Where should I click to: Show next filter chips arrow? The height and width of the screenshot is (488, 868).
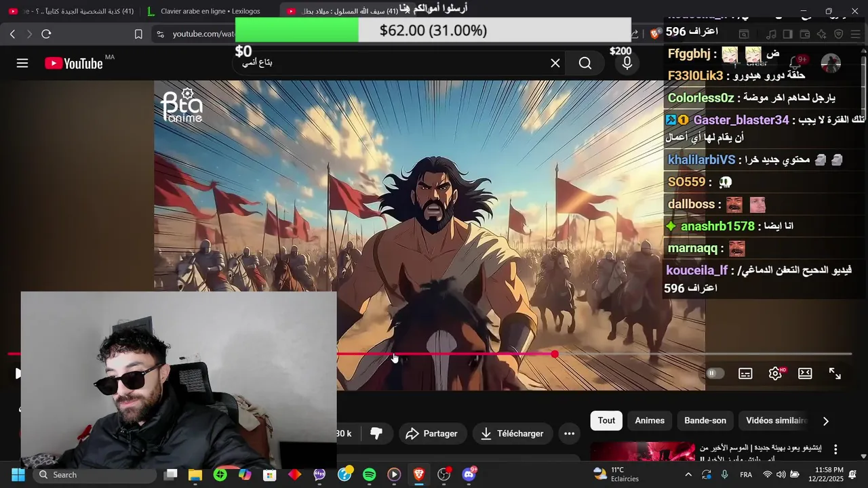(x=825, y=421)
